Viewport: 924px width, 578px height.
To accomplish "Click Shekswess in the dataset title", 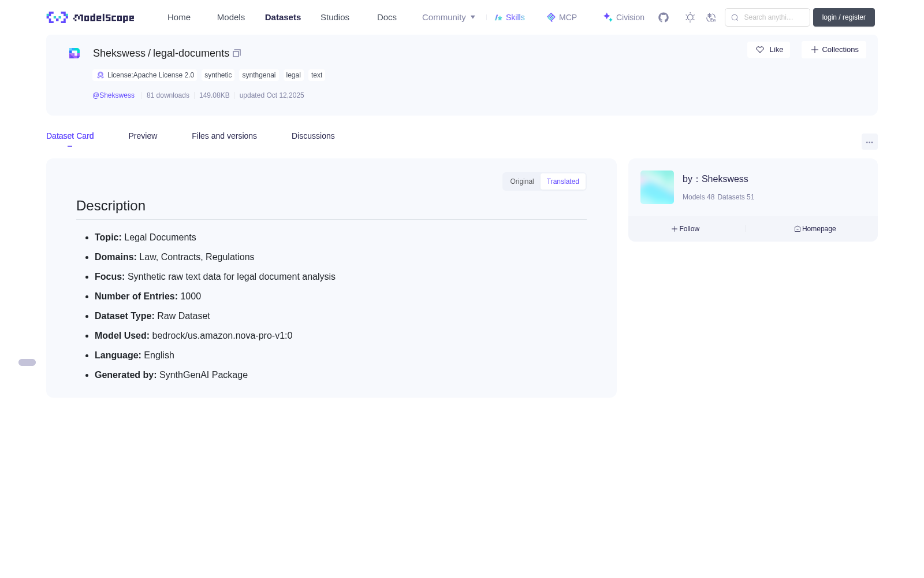I will tap(119, 53).
